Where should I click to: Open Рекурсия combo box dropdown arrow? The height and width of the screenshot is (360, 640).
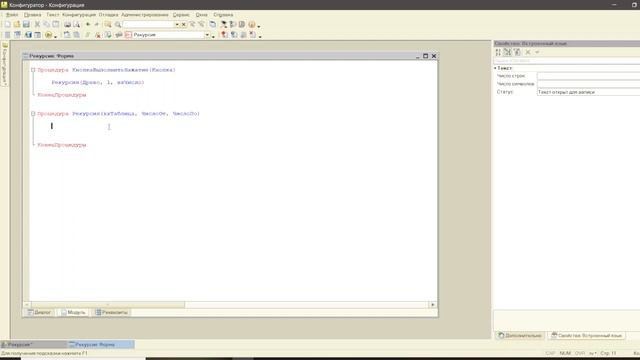pos(207,35)
